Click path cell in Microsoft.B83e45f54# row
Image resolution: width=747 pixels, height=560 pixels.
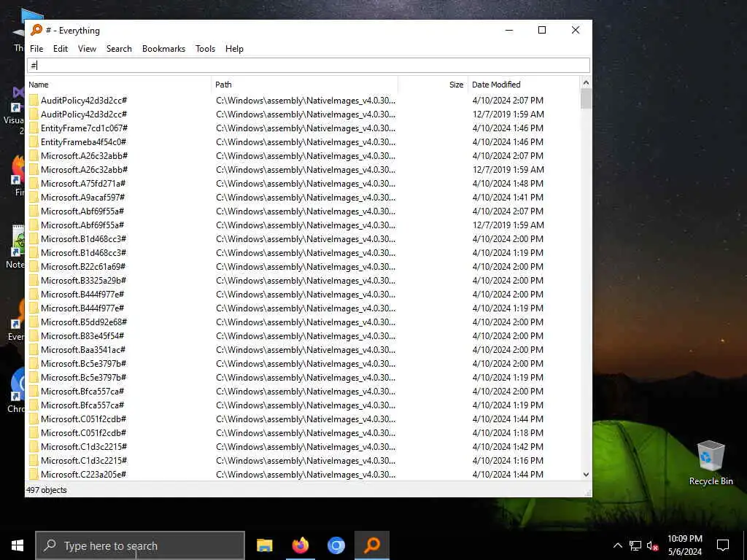coord(306,335)
